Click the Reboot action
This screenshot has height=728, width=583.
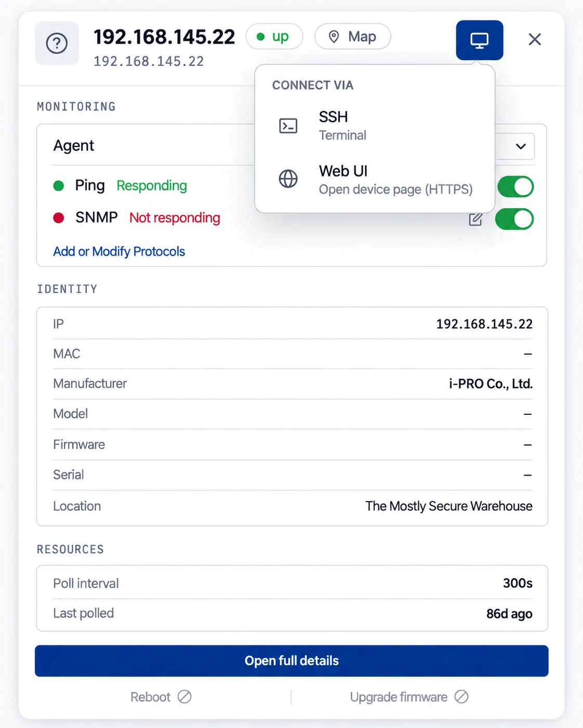click(161, 697)
